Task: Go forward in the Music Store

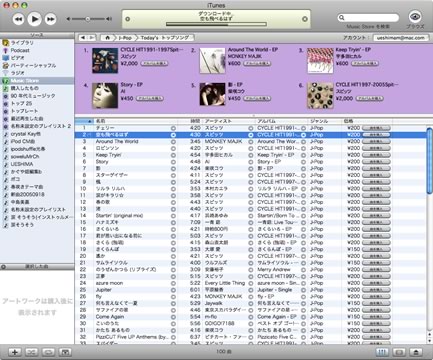Action: tap(91, 38)
